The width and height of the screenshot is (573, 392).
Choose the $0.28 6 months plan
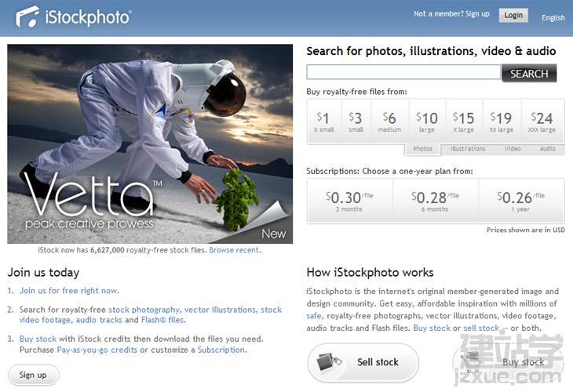pos(435,201)
